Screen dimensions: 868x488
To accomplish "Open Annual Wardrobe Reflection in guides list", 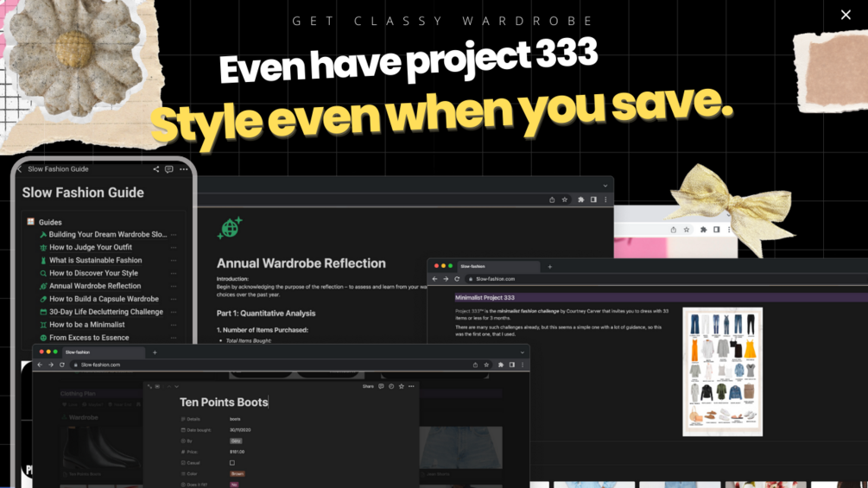I will pyautogui.click(x=95, y=286).
